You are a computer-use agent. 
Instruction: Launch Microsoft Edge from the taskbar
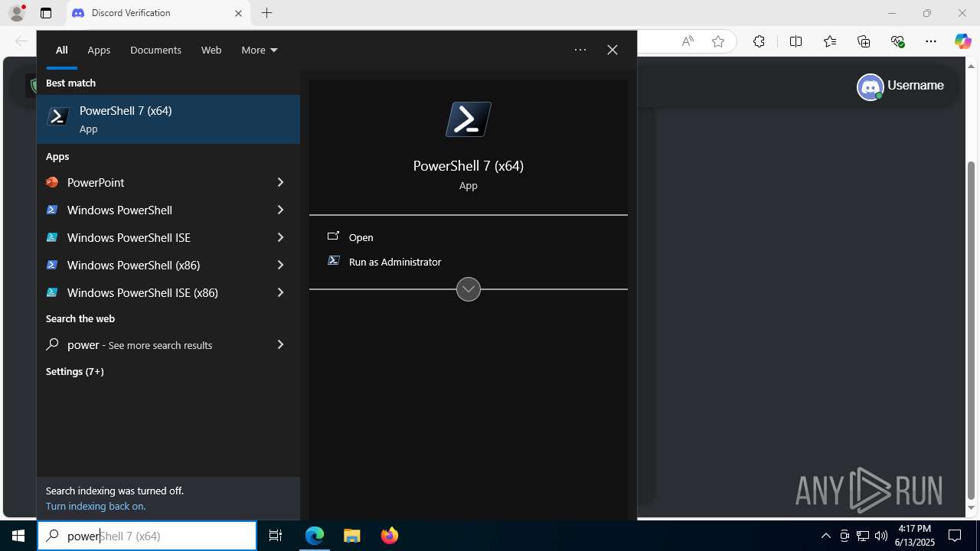point(315,536)
